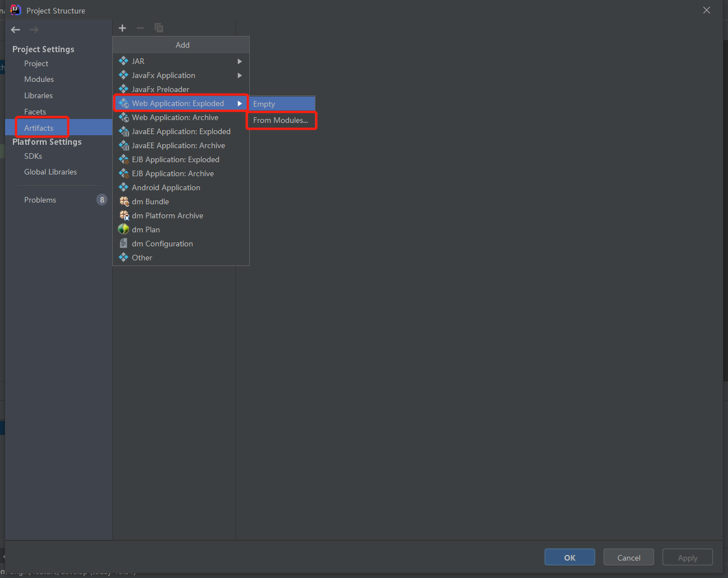Open Global Libraries settings
The width and height of the screenshot is (728, 578).
[58, 172]
